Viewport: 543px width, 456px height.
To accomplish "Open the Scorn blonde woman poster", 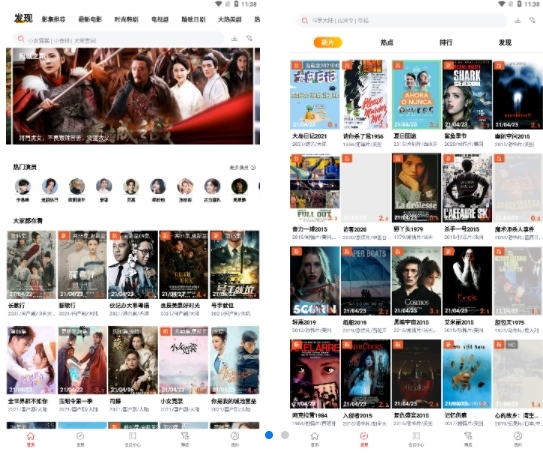I will pyautogui.click(x=315, y=281).
